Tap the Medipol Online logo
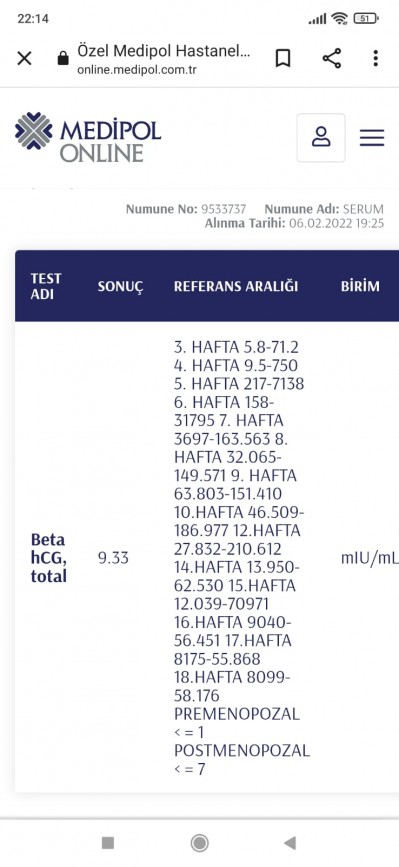This screenshot has height=867, width=399. tap(88, 137)
